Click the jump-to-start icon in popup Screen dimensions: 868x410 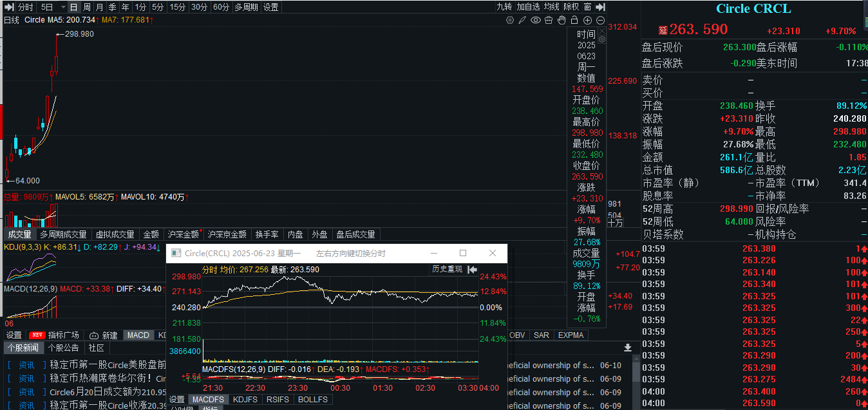[x=472, y=269]
